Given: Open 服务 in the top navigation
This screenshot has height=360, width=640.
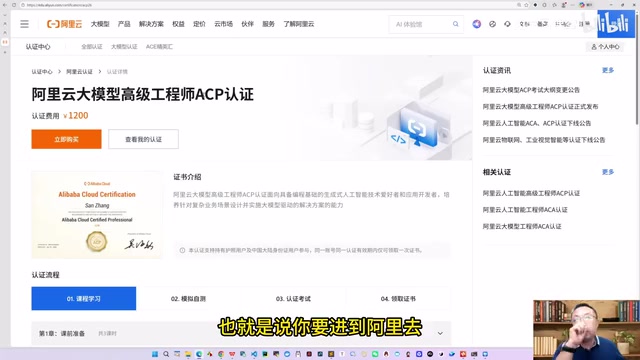Looking at the screenshot, I should [268, 24].
